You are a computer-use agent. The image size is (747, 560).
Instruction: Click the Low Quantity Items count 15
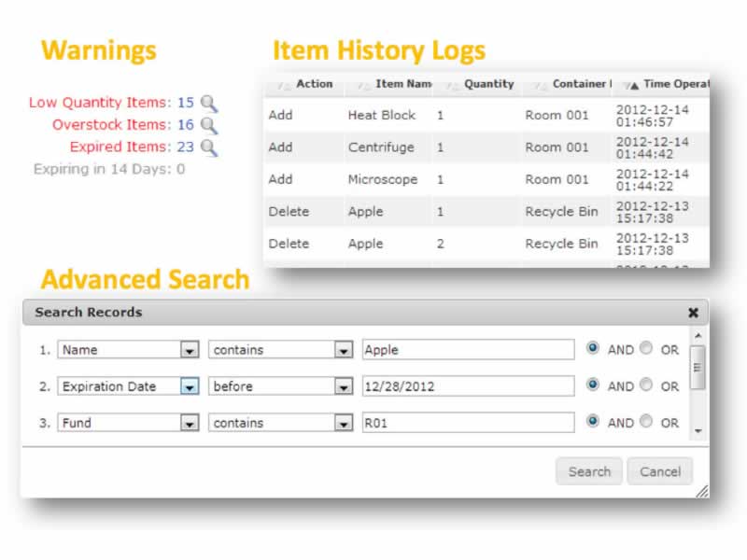click(185, 103)
